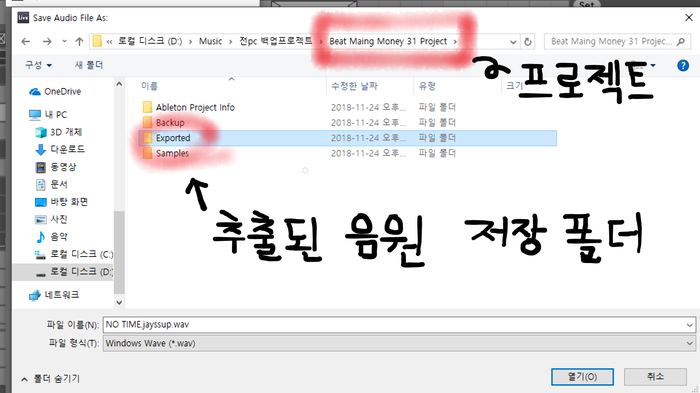Open the 구성 organize menu
This screenshot has height=393, width=700.
[x=38, y=65]
